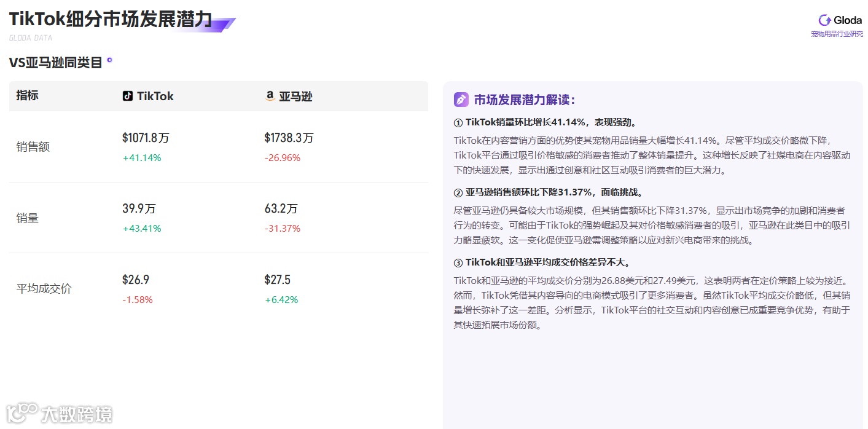This screenshot has height=429, width=868.
Task: Click the TikTok average price $26.9
Action: (136, 280)
